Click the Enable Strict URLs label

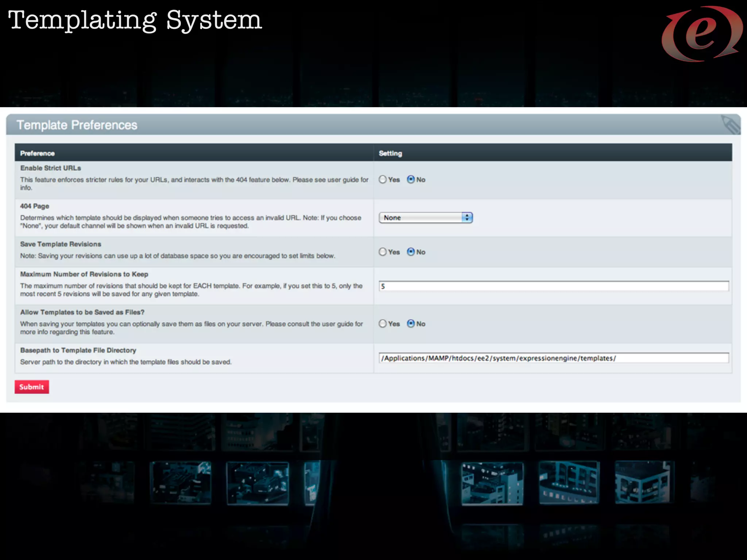click(51, 168)
